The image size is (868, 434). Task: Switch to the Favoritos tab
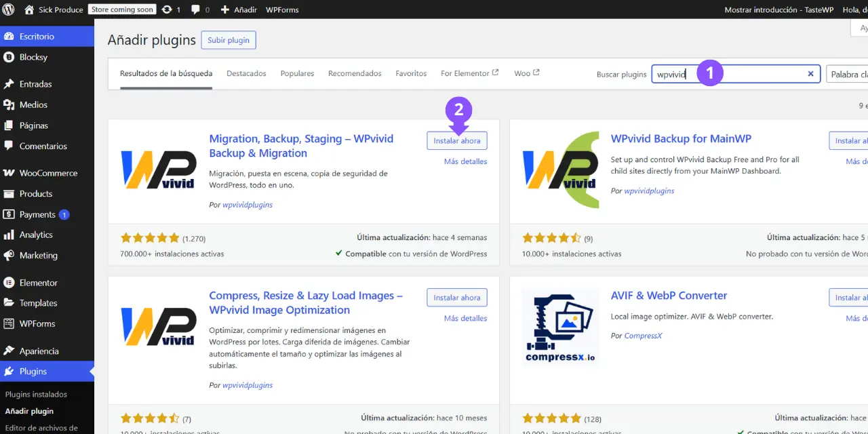411,73
